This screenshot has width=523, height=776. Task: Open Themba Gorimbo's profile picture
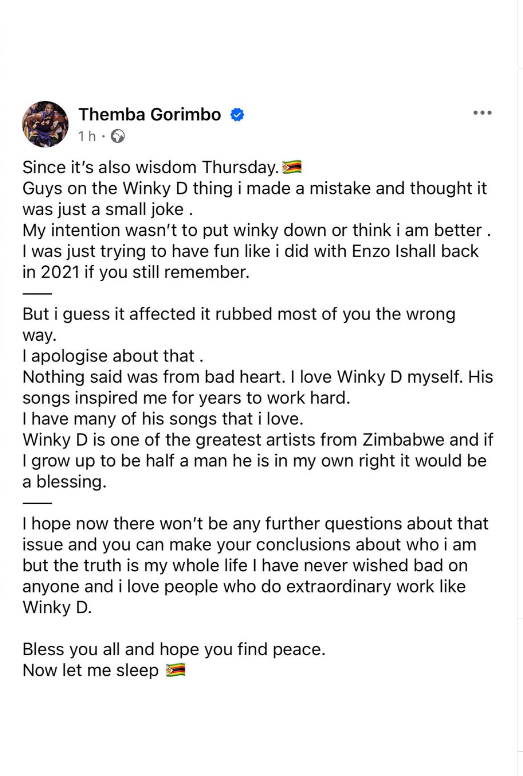45,124
